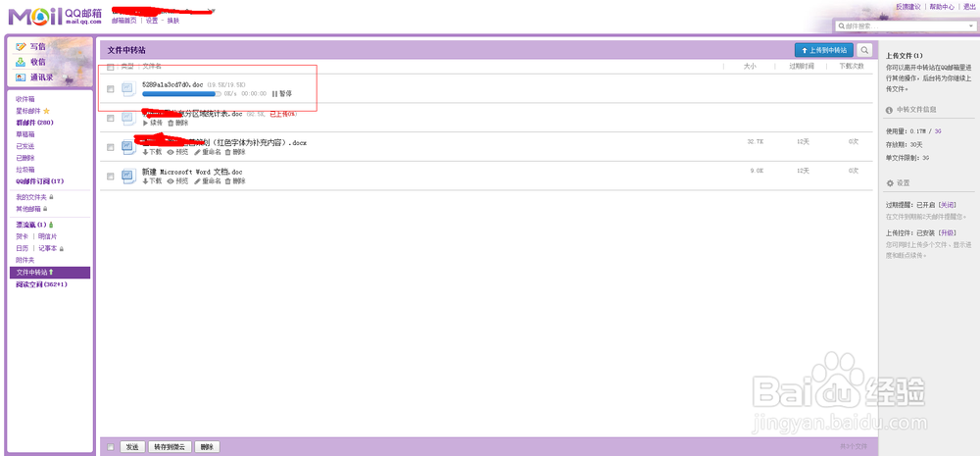Open Starred mail (星标邮件) folder
This screenshot has height=456, width=980.
28,111
